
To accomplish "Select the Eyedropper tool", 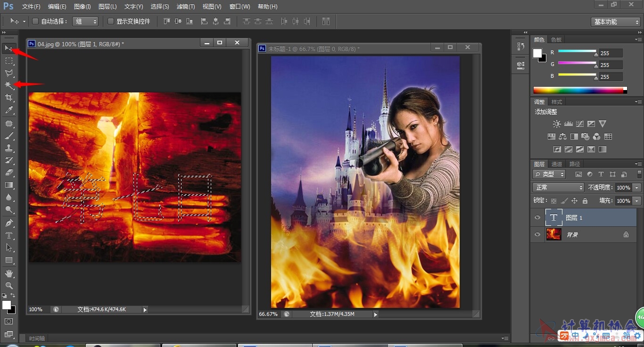I will [x=8, y=110].
